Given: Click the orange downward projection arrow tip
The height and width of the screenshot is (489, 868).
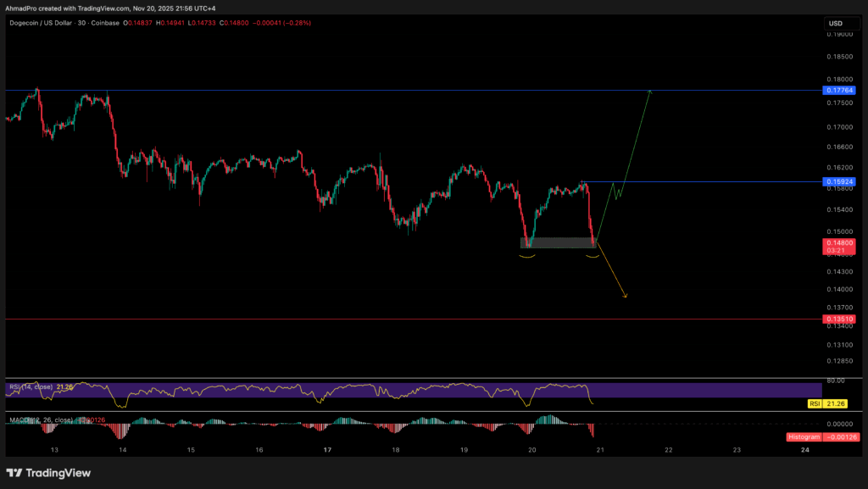Looking at the screenshot, I should (x=626, y=297).
